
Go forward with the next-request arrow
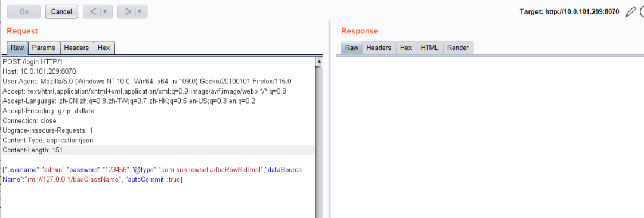[x=128, y=11]
